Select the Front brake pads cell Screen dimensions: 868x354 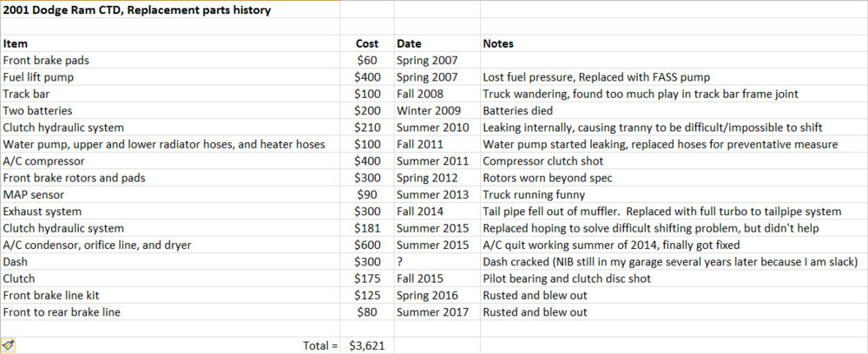click(46, 61)
